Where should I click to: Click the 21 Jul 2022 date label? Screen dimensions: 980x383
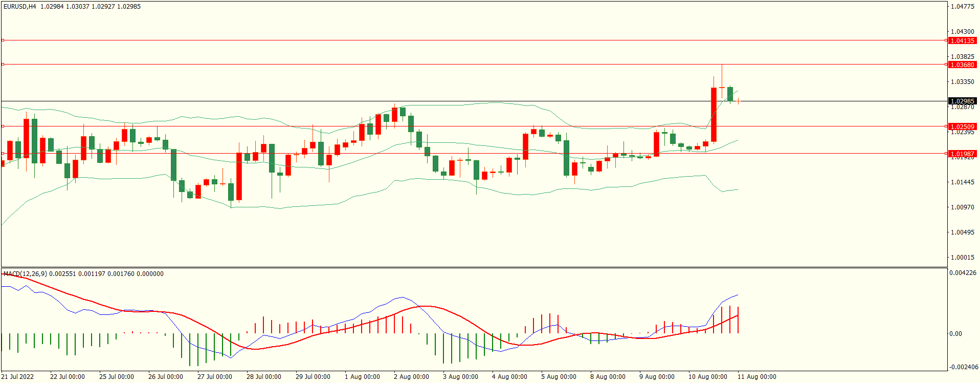[x=17, y=377]
